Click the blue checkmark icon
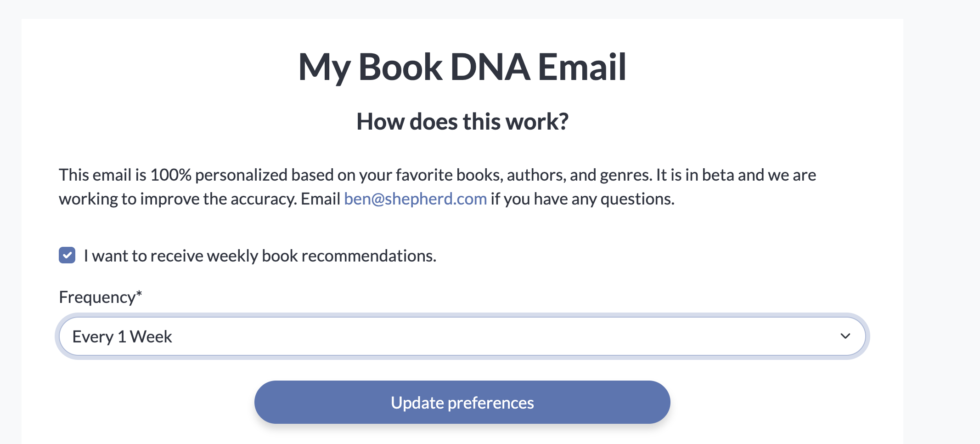 (x=67, y=256)
